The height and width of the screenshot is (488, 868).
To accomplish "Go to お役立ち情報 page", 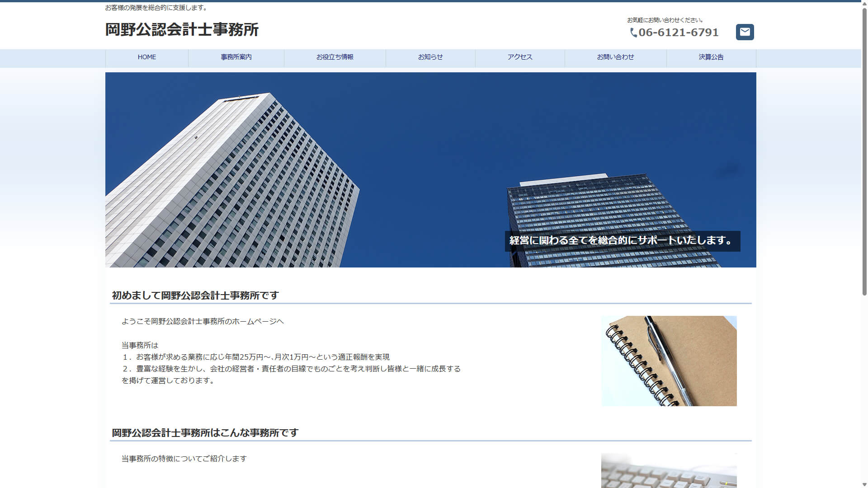I will click(x=335, y=57).
